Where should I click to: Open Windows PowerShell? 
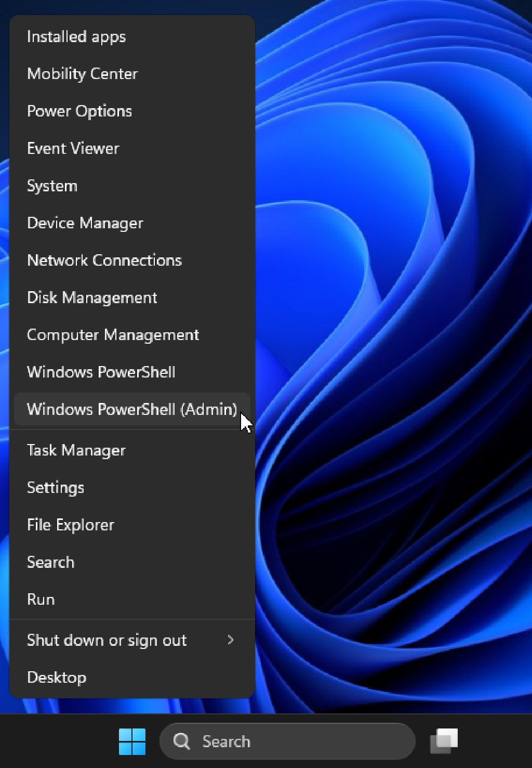coord(100,372)
